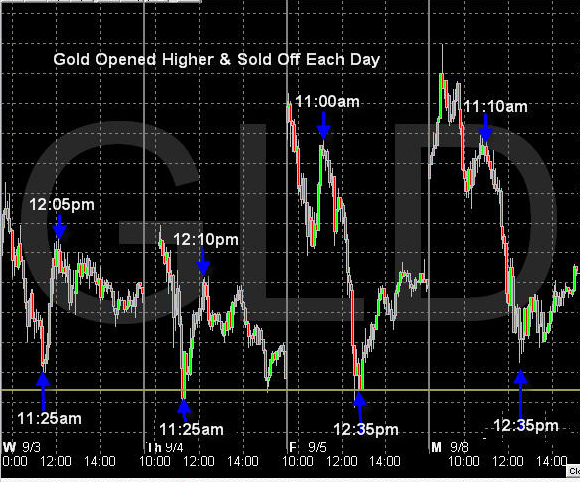The width and height of the screenshot is (580, 482).
Task: Select the horizontal yellow support line
Action: (x=290, y=390)
